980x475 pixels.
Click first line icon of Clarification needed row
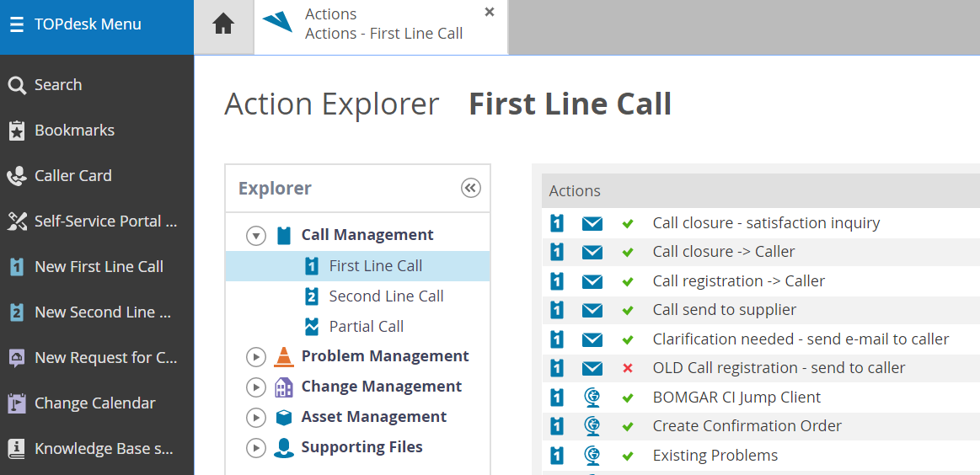click(557, 339)
